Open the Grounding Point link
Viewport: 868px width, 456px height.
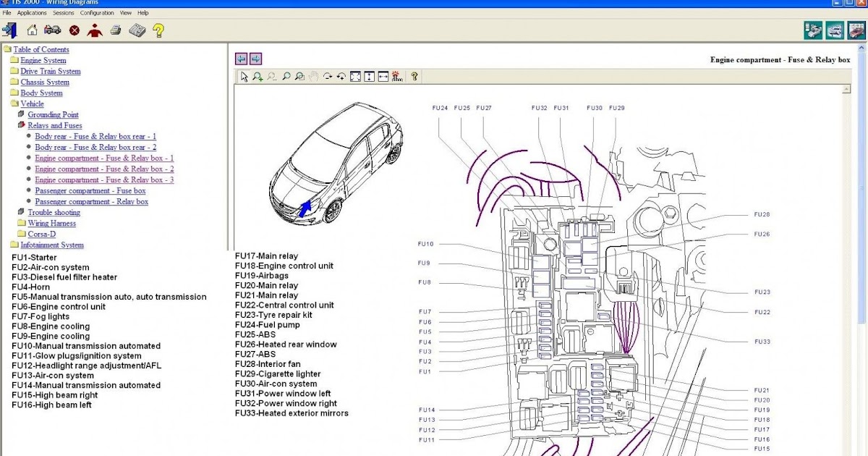tap(53, 114)
